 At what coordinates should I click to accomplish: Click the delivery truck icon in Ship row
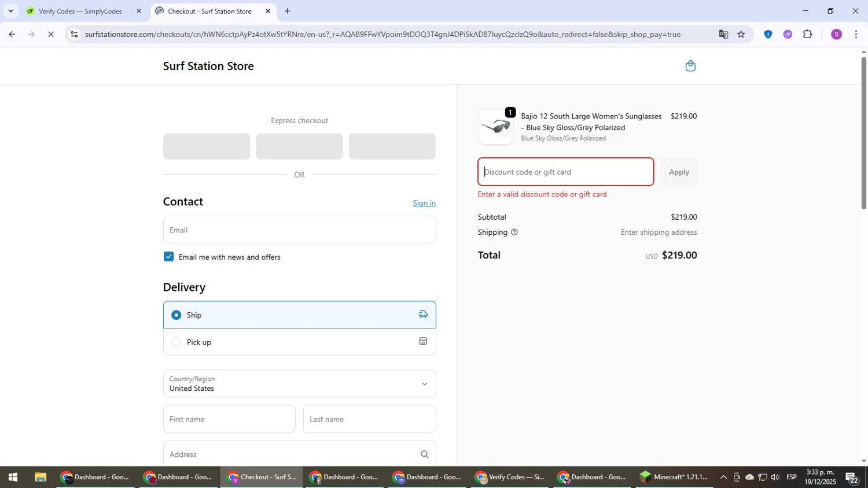423,315
